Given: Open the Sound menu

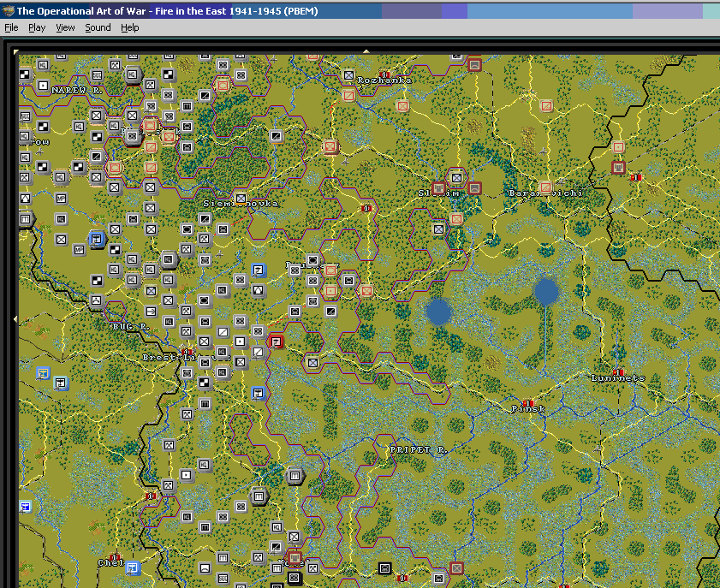Looking at the screenshot, I should click(98, 27).
